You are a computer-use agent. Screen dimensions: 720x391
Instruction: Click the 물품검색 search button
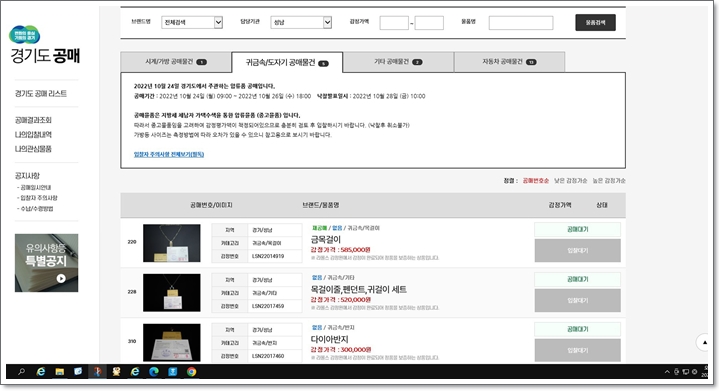[x=595, y=22]
